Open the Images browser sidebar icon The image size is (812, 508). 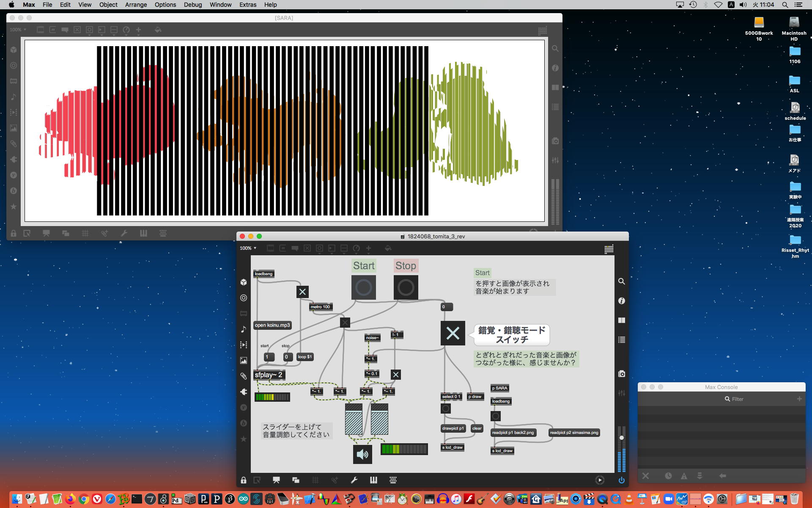click(244, 360)
